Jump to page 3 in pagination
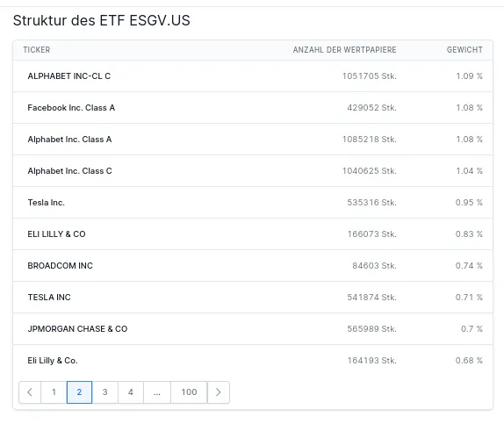This screenshot has height=431, width=504. [x=105, y=392]
